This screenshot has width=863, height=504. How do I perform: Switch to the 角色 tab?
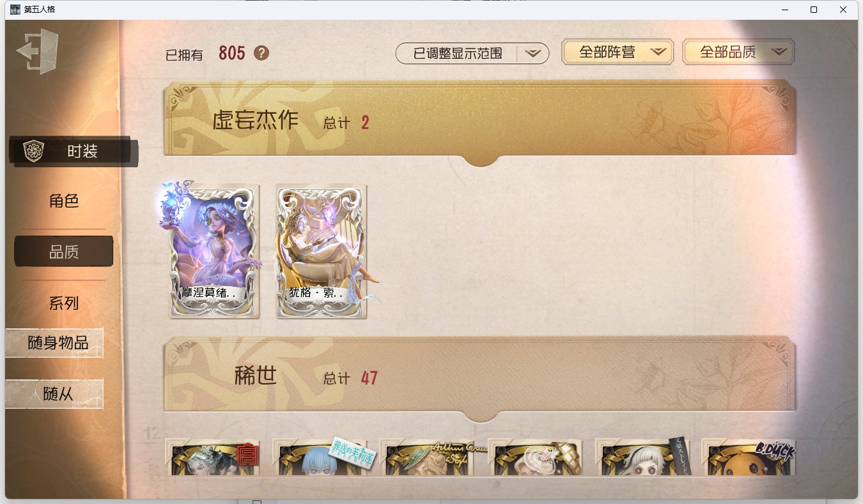pos(64,201)
